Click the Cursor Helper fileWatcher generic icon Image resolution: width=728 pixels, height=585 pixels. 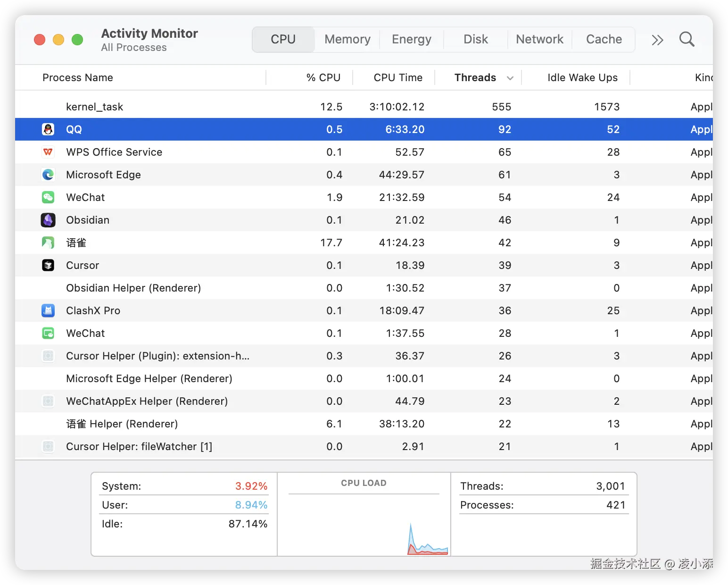pyautogui.click(x=48, y=446)
